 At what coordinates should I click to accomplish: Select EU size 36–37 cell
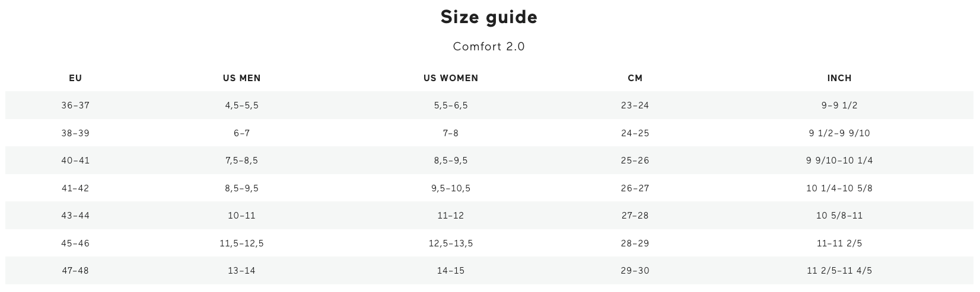75,105
